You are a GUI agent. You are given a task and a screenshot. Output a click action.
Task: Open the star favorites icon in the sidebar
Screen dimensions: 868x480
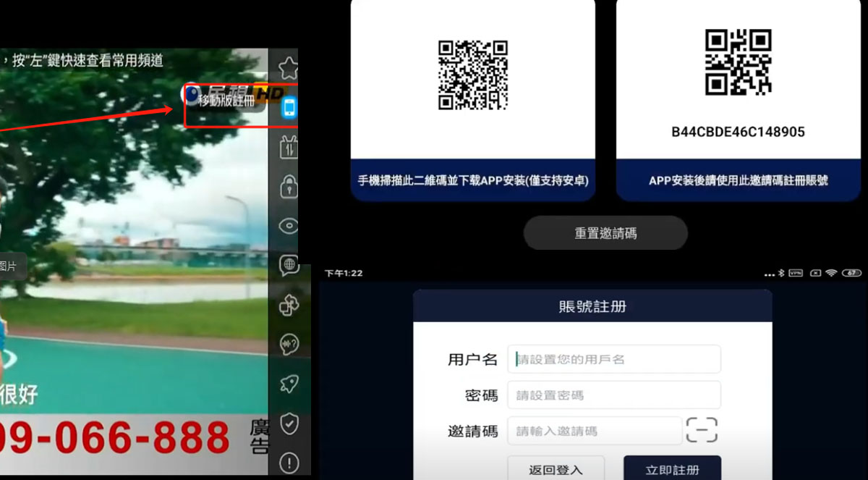coord(289,69)
